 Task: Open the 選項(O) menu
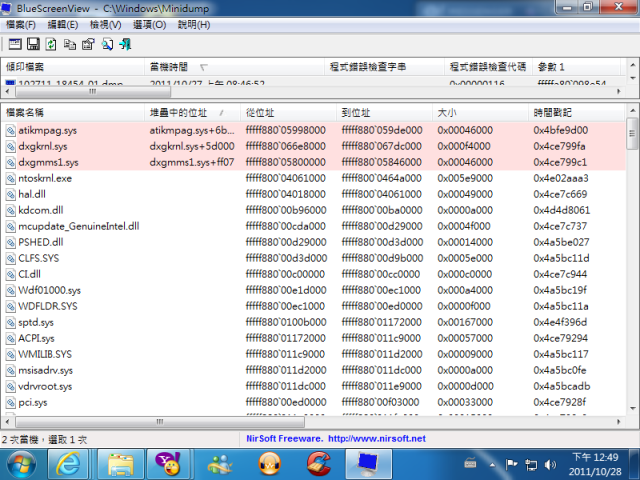(149, 25)
